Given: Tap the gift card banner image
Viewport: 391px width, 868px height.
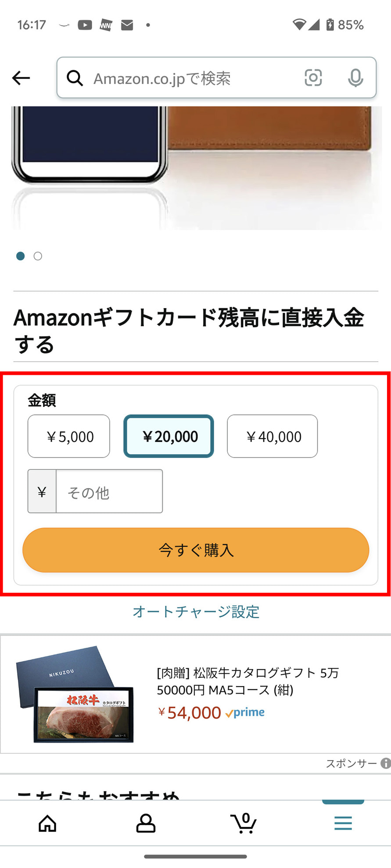Looking at the screenshot, I should (x=196, y=167).
